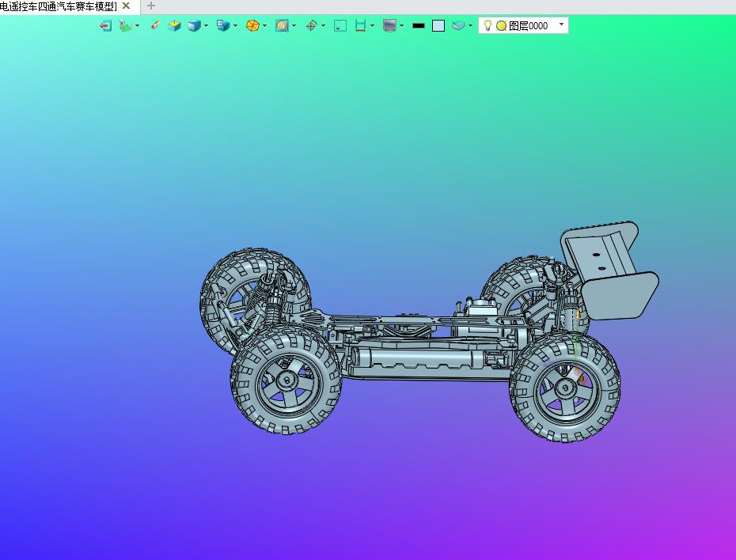Open a new tab with plus button

[150, 6]
